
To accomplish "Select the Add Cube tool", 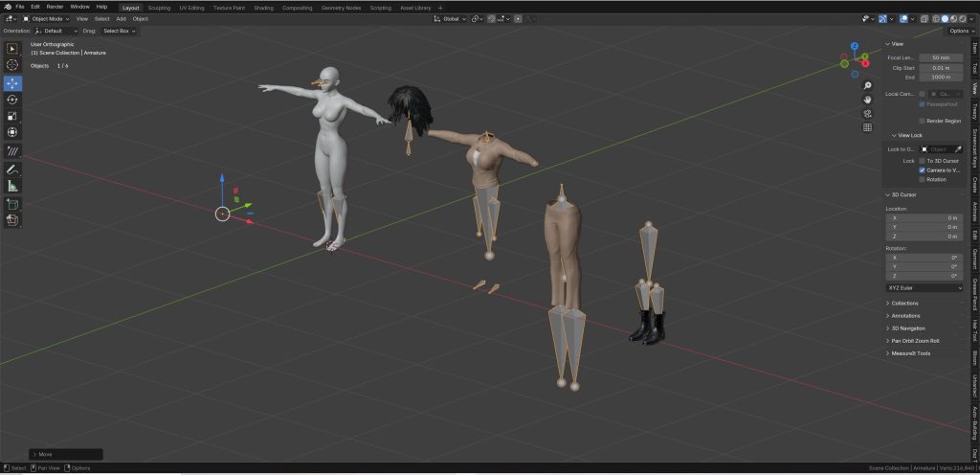I will point(12,204).
